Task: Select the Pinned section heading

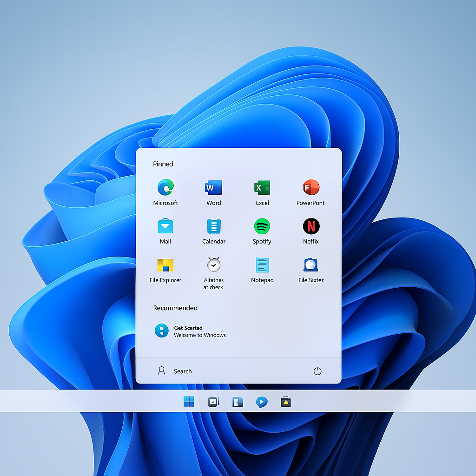Action: click(163, 164)
